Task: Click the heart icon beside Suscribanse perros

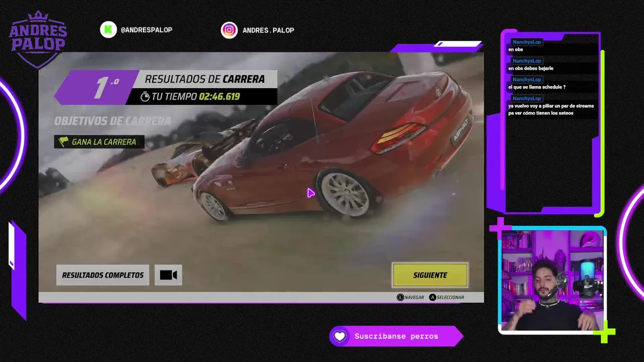Action: [340, 336]
